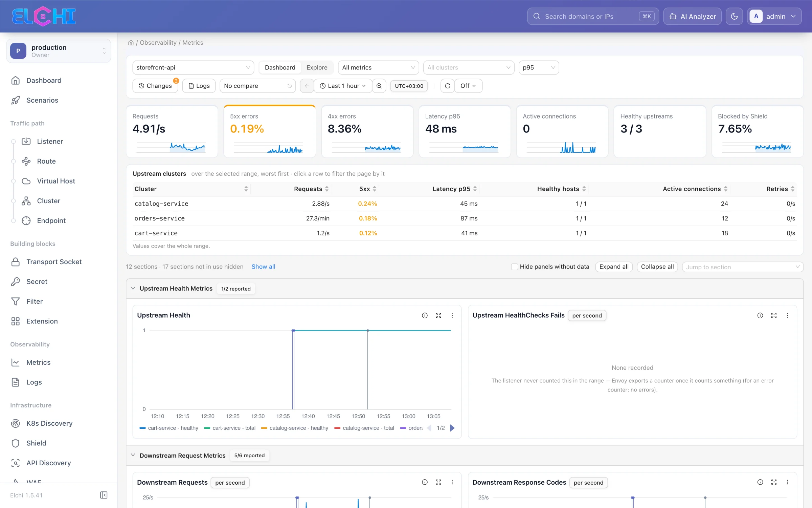Toggle cart-service - healthy legend series

(x=169, y=428)
